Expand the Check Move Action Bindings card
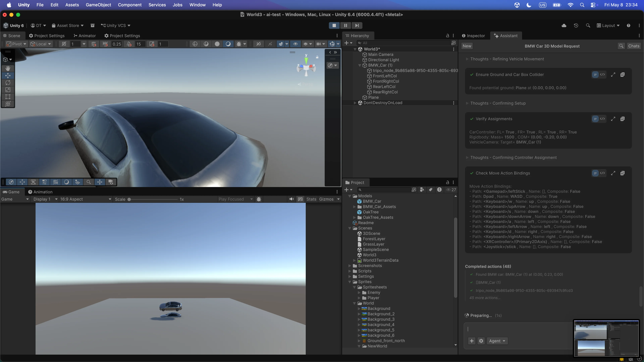This screenshot has height=362, width=644. click(x=613, y=173)
